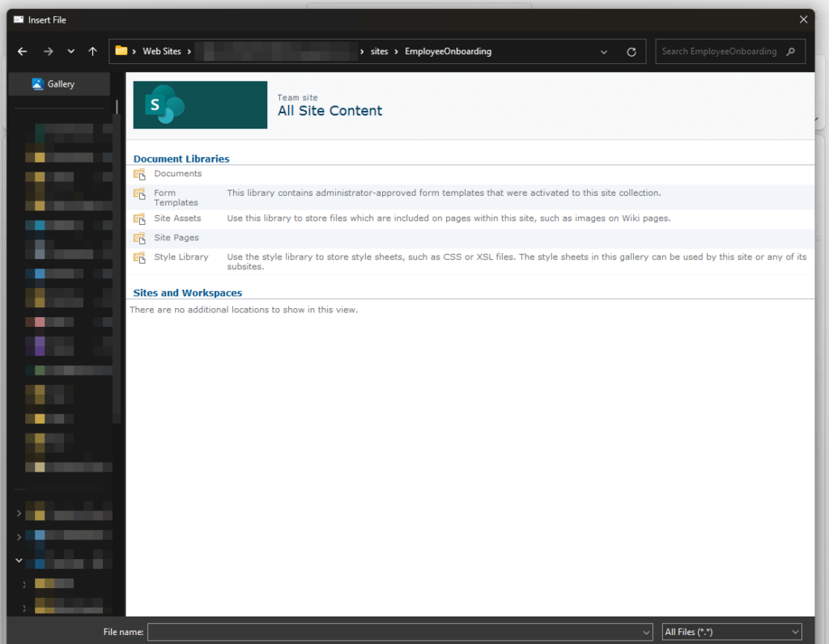Image resolution: width=829 pixels, height=644 pixels.
Task: Refresh the EmployeeOnboarding location
Action: 631,52
